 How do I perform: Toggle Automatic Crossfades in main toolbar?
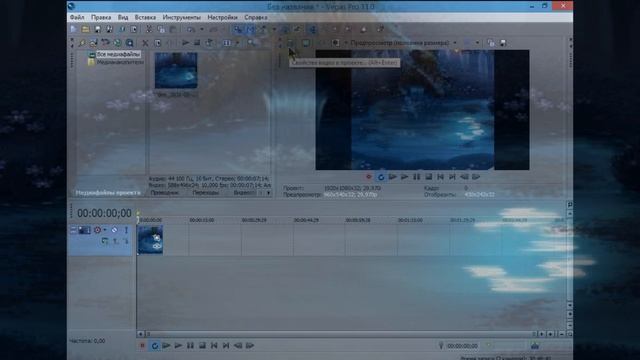click(x=251, y=29)
